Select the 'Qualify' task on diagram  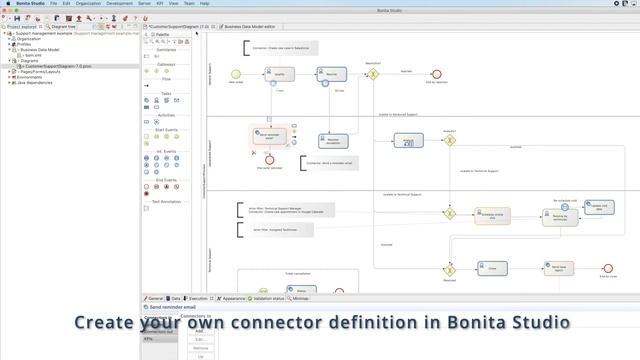280,74
